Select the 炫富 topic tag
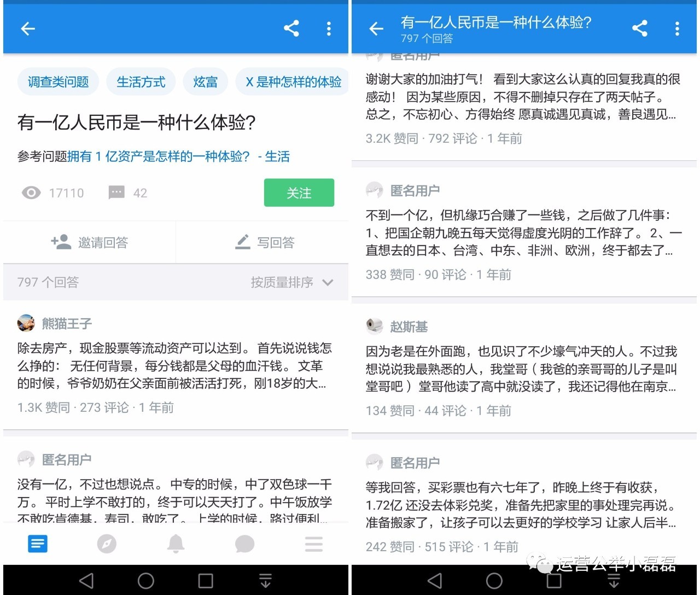 [205, 81]
